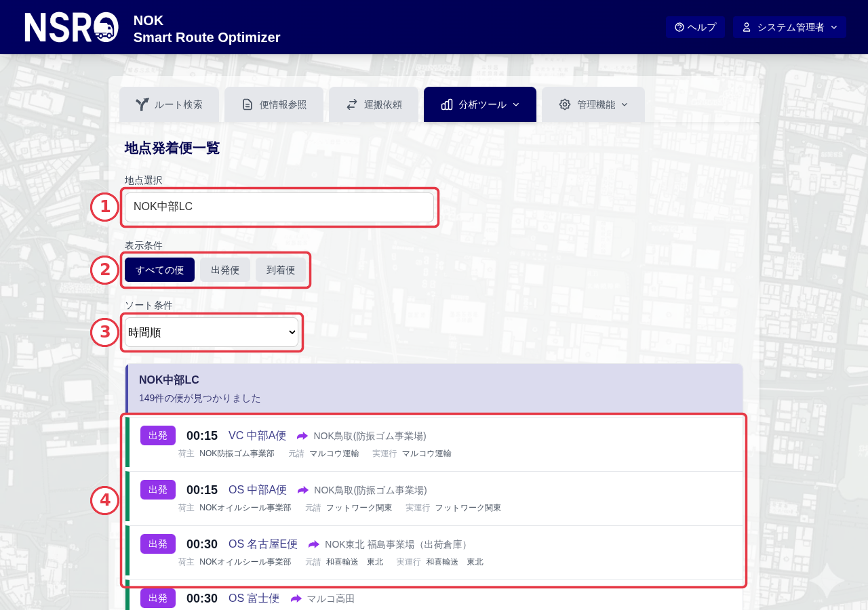868x610 pixels.
Task: Click the arrow icon after OS 中部A便
Action: [303, 490]
